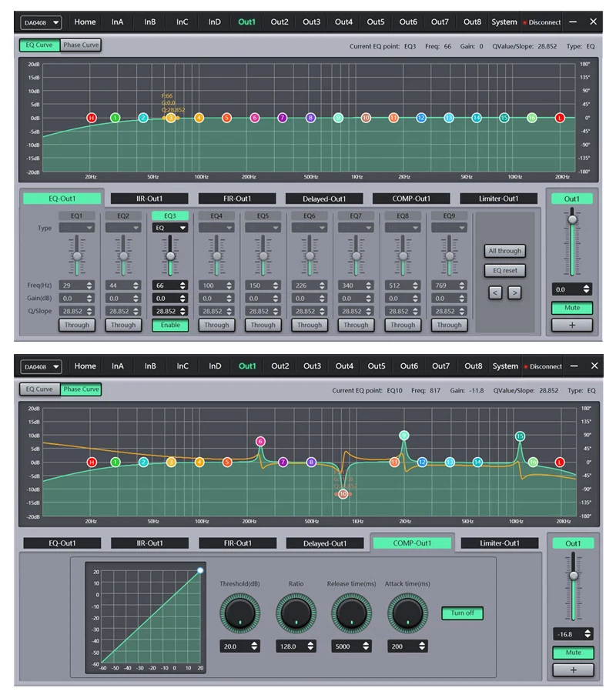Click raised node 9 peak in the lower graph
Viewport: 616px width, 698px height.
404,436
